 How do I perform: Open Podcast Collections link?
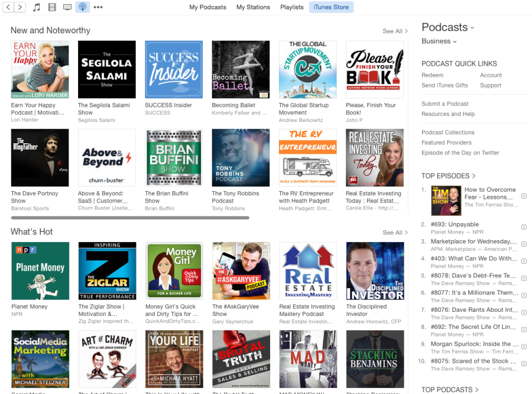coord(448,132)
